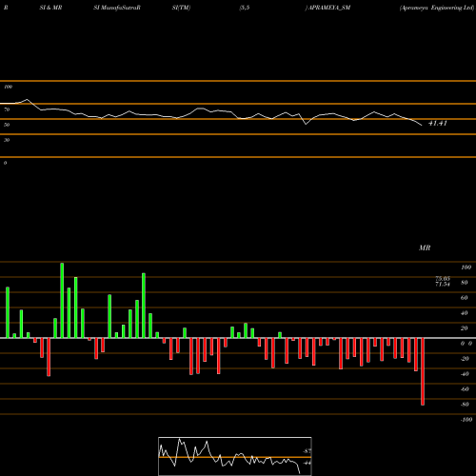Open the mini overview chart thumbnail

tap(235, 456)
